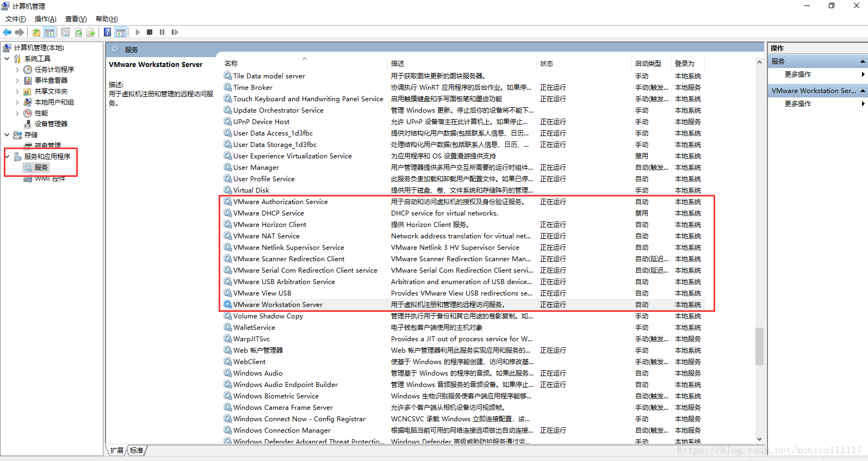This screenshot has height=461, width=868.
Task: Select the WebClient service row
Action: [x=463, y=362]
